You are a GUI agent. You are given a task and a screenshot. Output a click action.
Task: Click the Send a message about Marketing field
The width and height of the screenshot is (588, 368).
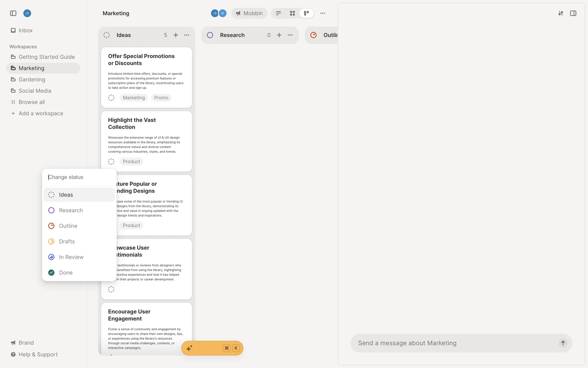point(453,343)
